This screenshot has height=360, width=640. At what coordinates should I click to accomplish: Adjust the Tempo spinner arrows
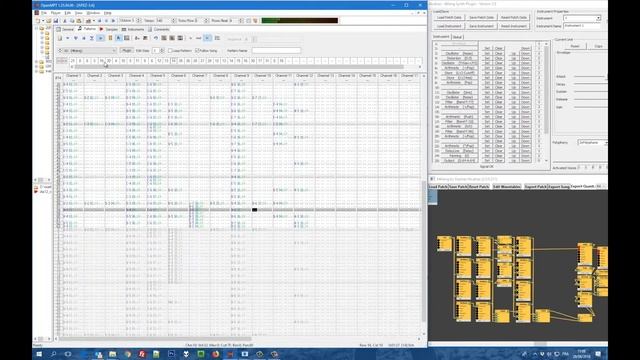coord(173,20)
